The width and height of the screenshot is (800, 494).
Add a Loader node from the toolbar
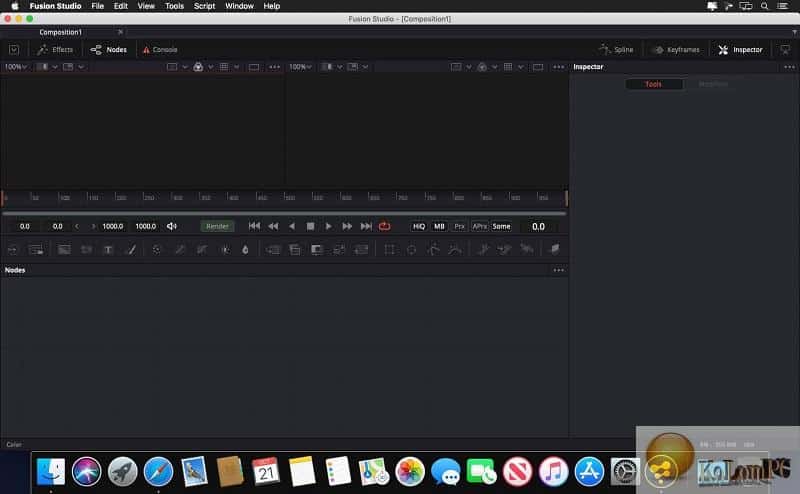coord(13,250)
